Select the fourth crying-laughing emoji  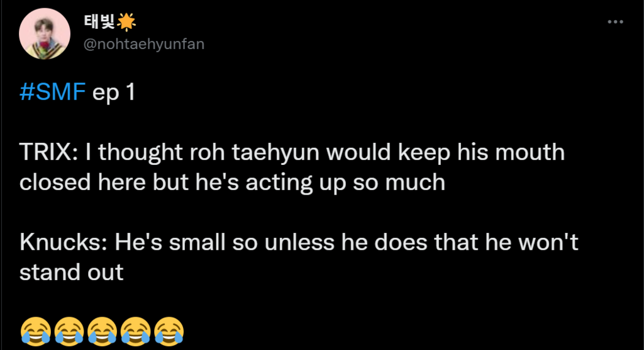(136, 330)
